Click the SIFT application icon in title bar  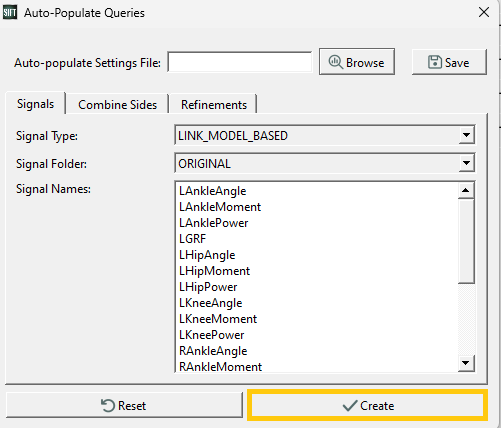[10, 13]
